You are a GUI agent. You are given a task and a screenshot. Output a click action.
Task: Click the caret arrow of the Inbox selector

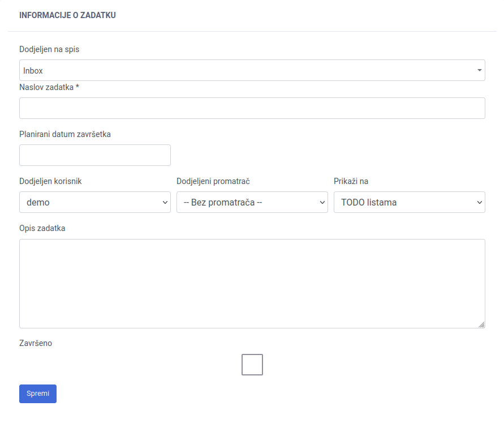point(480,70)
